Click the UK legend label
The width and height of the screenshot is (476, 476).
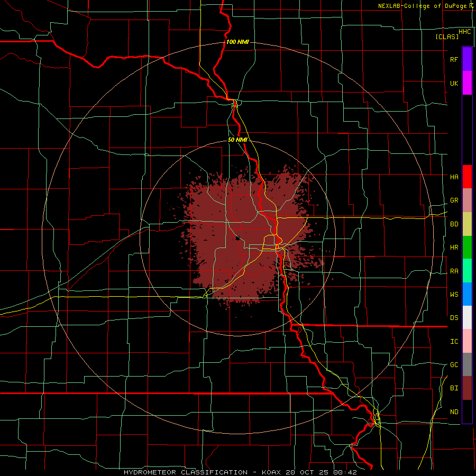coord(454,83)
